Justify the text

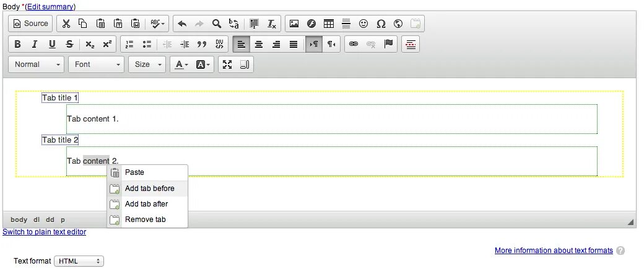tap(294, 44)
